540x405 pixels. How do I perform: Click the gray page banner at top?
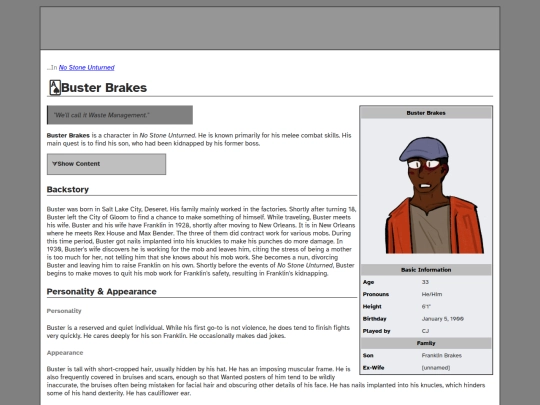[270, 28]
